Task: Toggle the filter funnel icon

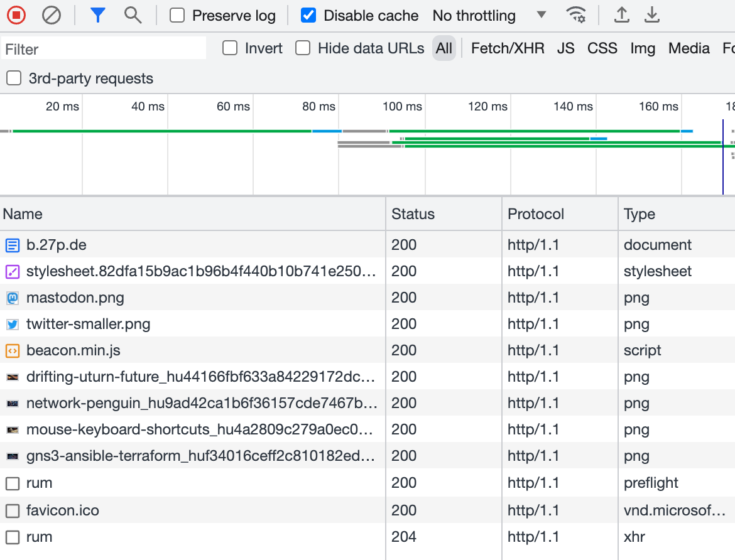Action: click(x=97, y=15)
